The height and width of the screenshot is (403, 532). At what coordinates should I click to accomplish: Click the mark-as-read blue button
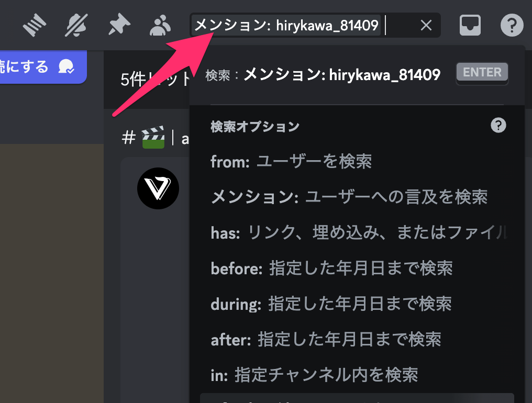point(43,67)
